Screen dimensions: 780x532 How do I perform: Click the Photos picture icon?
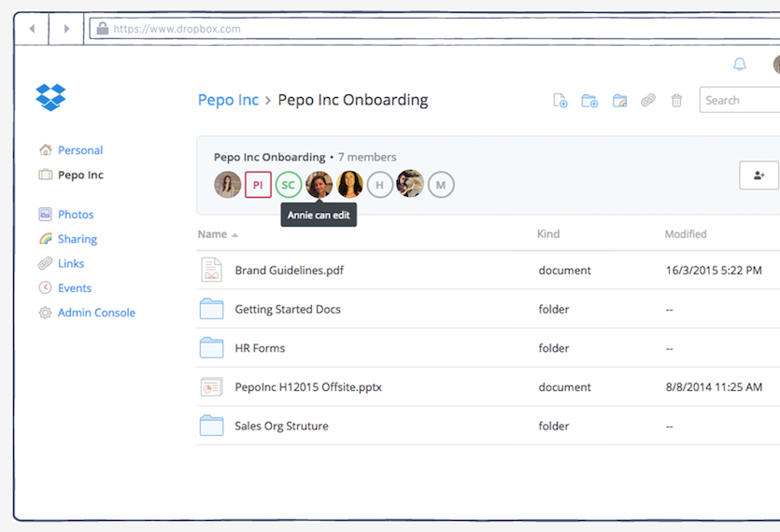coord(45,214)
